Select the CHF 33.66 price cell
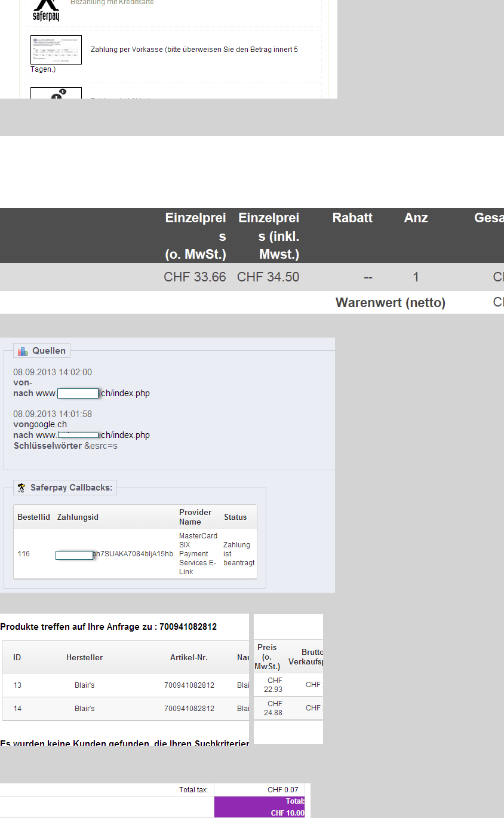 click(x=195, y=277)
